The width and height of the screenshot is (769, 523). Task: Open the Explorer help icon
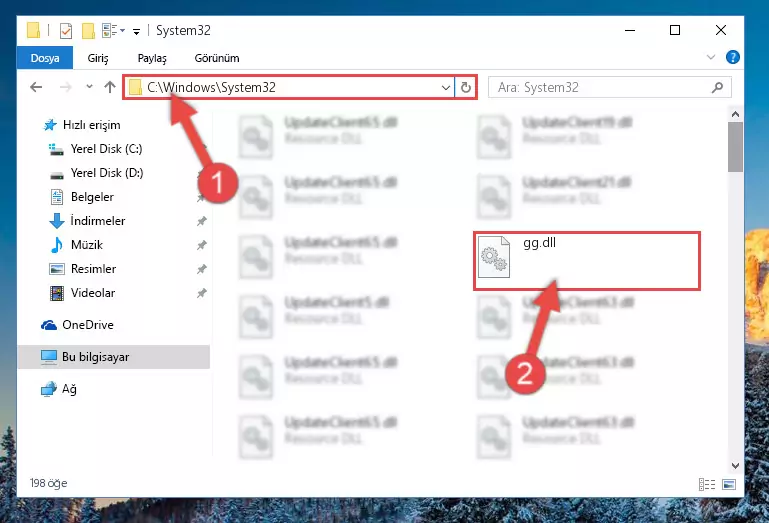coord(733,57)
